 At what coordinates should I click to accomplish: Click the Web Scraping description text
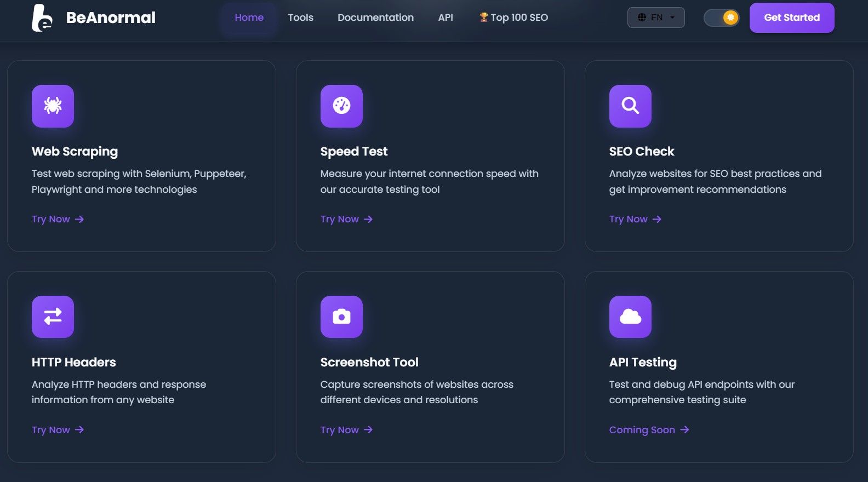pos(139,181)
